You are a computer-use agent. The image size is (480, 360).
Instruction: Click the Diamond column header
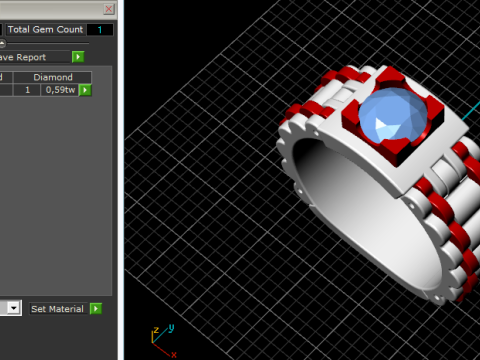(x=52, y=77)
